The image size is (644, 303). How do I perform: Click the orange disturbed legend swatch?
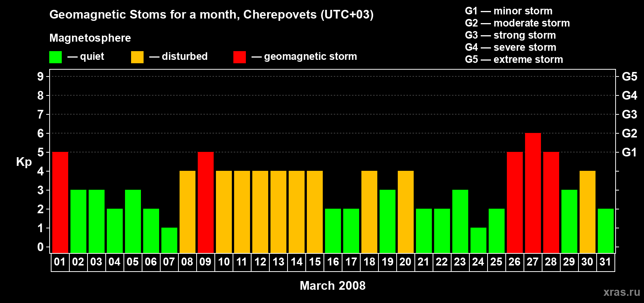click(137, 57)
